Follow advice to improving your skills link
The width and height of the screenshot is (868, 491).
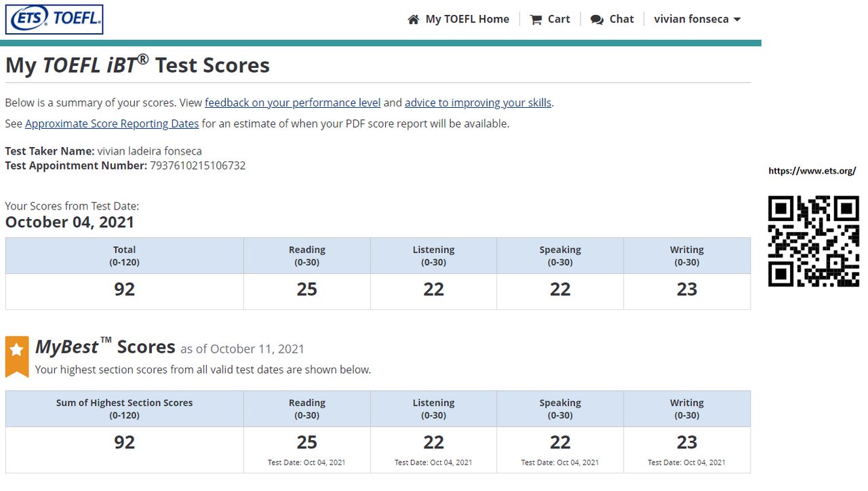click(477, 103)
